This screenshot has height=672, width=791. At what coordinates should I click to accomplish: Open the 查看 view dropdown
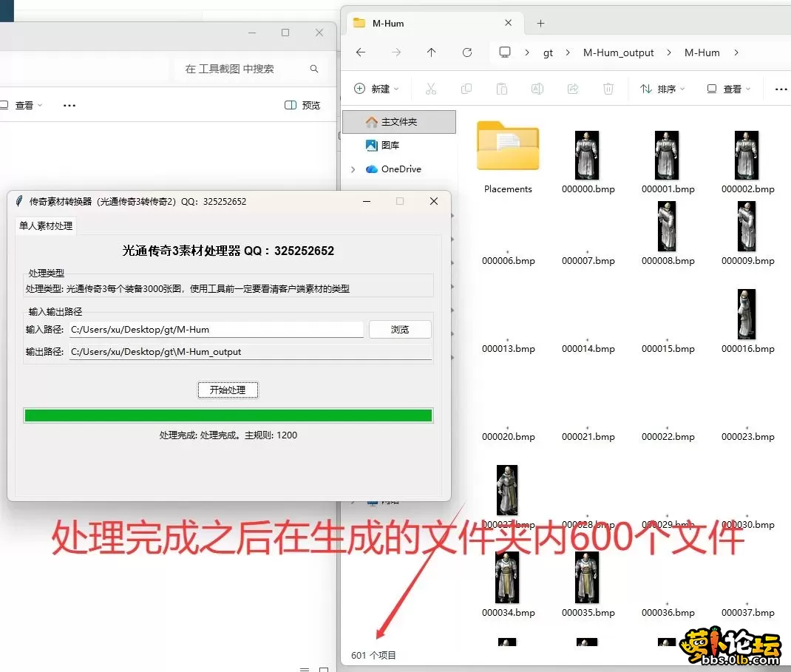pos(728,89)
